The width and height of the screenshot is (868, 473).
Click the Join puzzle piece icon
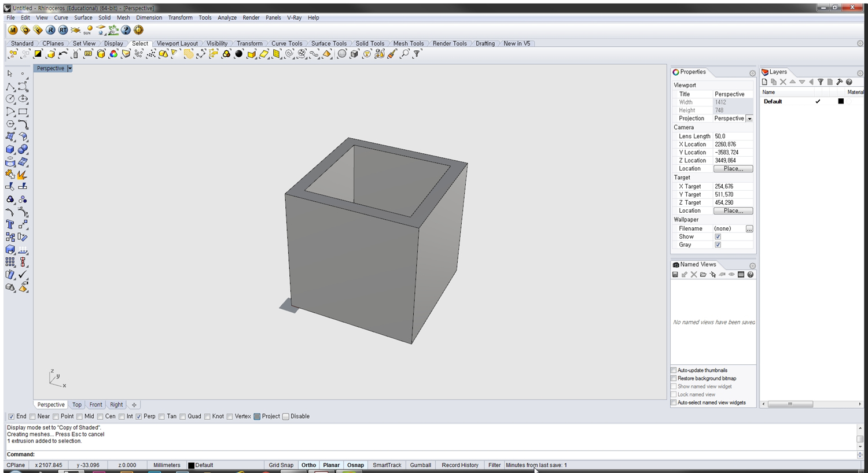point(10,174)
